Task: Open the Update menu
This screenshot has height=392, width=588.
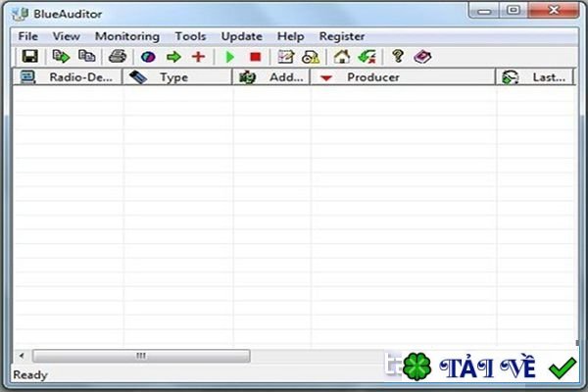Action: (x=241, y=36)
